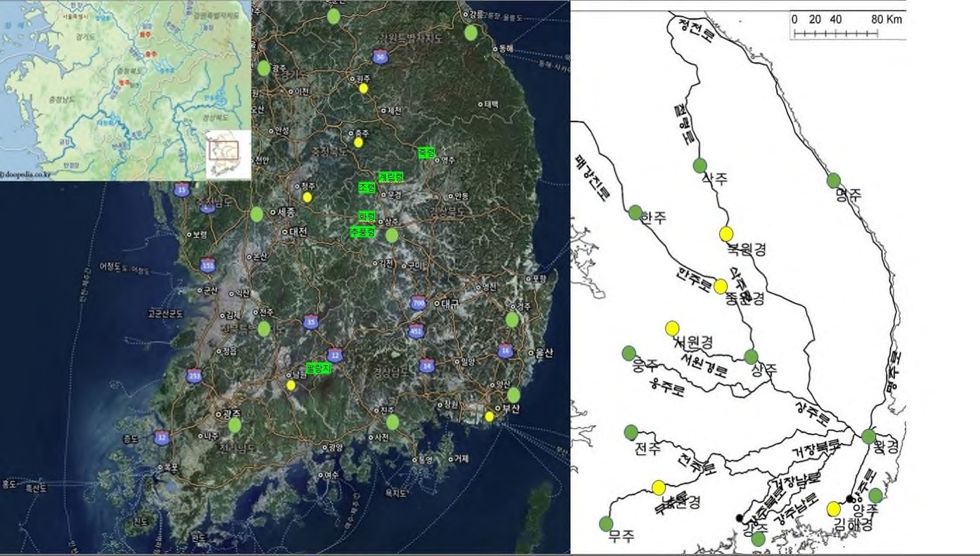This screenshot has width=980, height=556.
Task: Click the green 화령 pass label
Action: coord(367,216)
